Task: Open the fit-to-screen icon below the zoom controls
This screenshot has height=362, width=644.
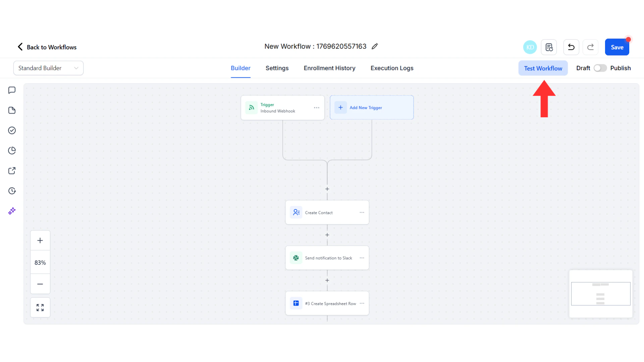Action: [40, 307]
